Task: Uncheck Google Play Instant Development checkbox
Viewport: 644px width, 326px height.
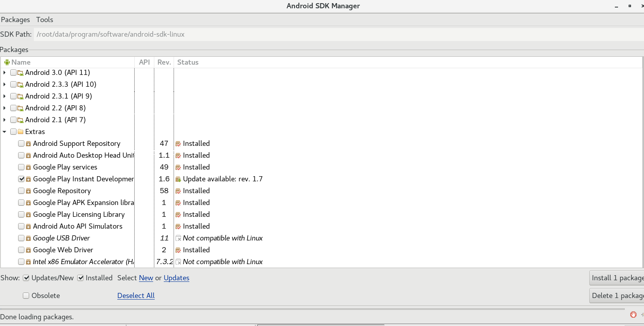Action: pos(21,179)
